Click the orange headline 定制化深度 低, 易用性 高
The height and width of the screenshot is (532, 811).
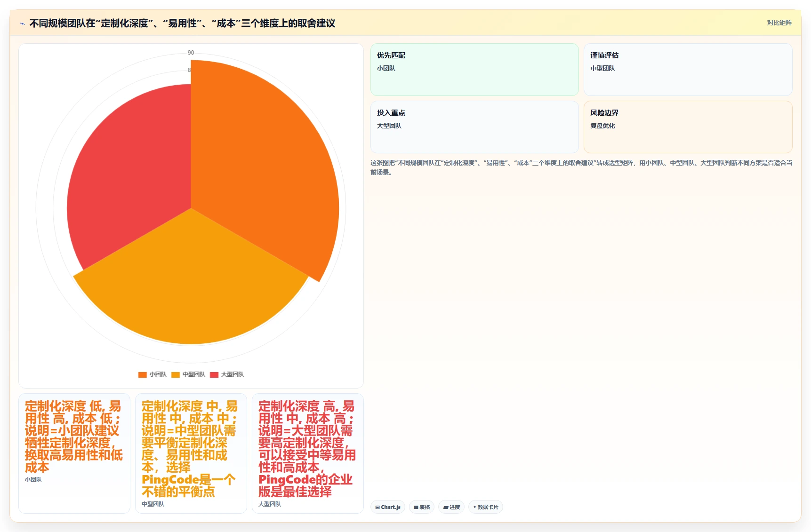coord(74,437)
